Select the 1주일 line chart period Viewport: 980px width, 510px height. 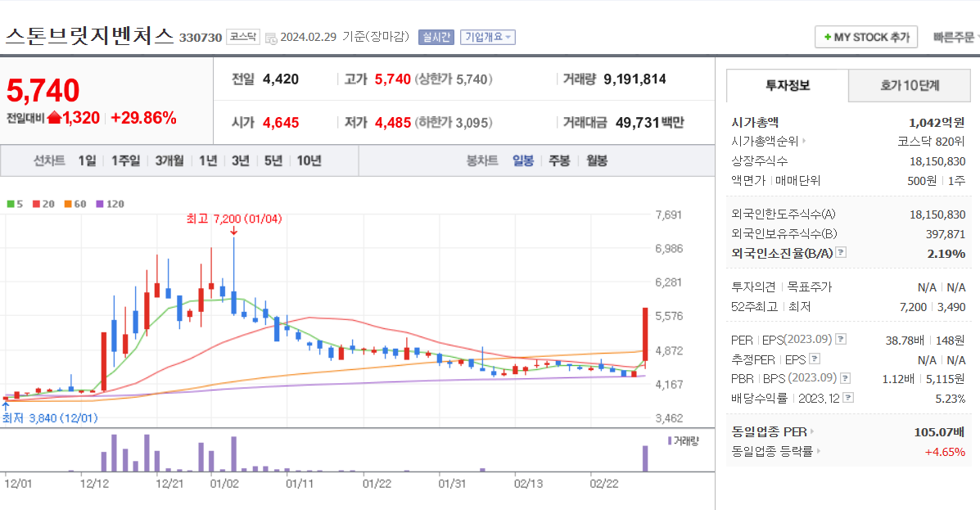[125, 160]
